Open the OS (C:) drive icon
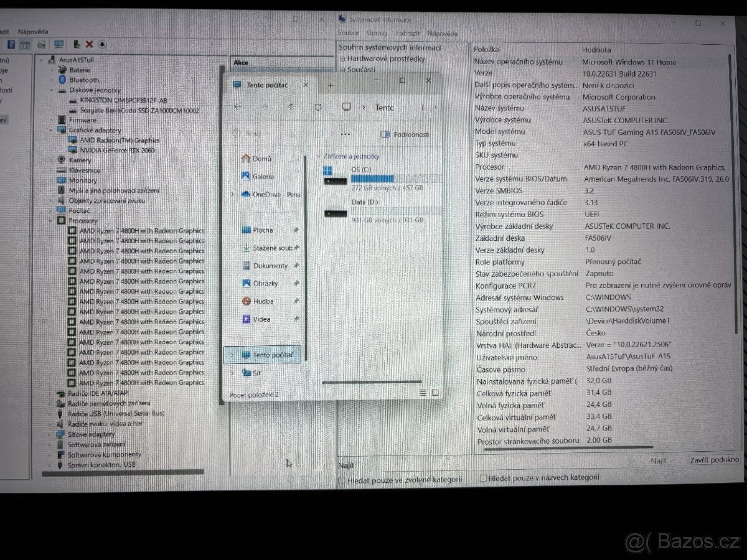 tap(335, 175)
